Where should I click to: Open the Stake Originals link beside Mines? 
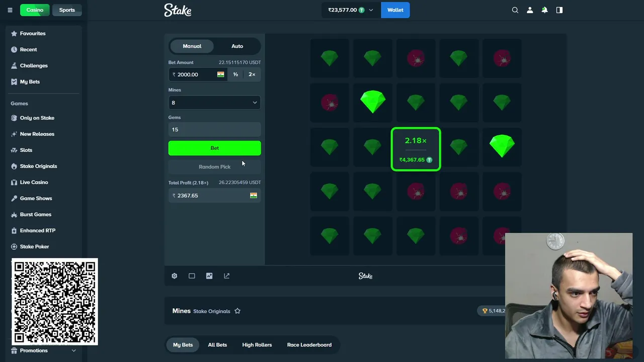tap(212, 311)
